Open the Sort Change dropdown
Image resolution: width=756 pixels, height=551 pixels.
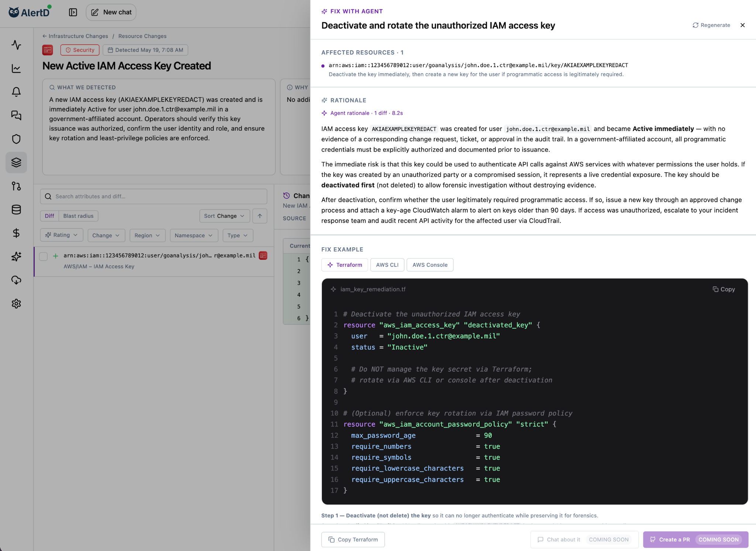tap(224, 216)
